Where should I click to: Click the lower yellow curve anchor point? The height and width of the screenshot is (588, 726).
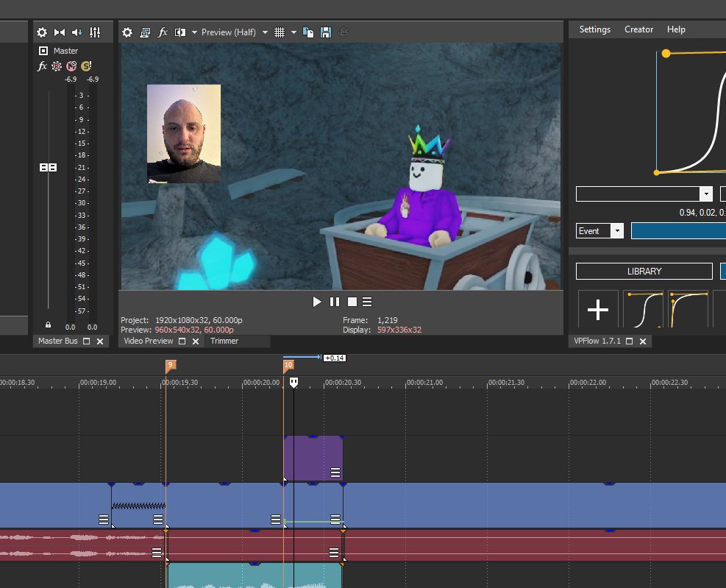pos(656,172)
